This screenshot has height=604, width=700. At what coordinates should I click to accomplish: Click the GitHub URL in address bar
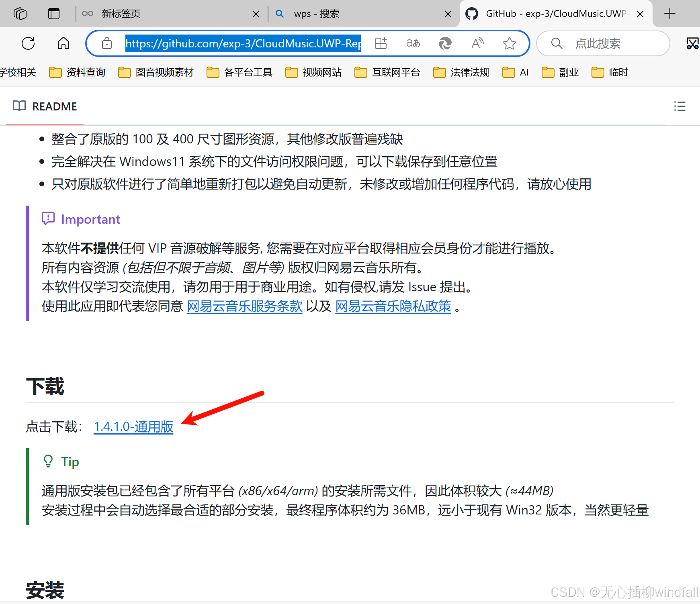point(243,43)
